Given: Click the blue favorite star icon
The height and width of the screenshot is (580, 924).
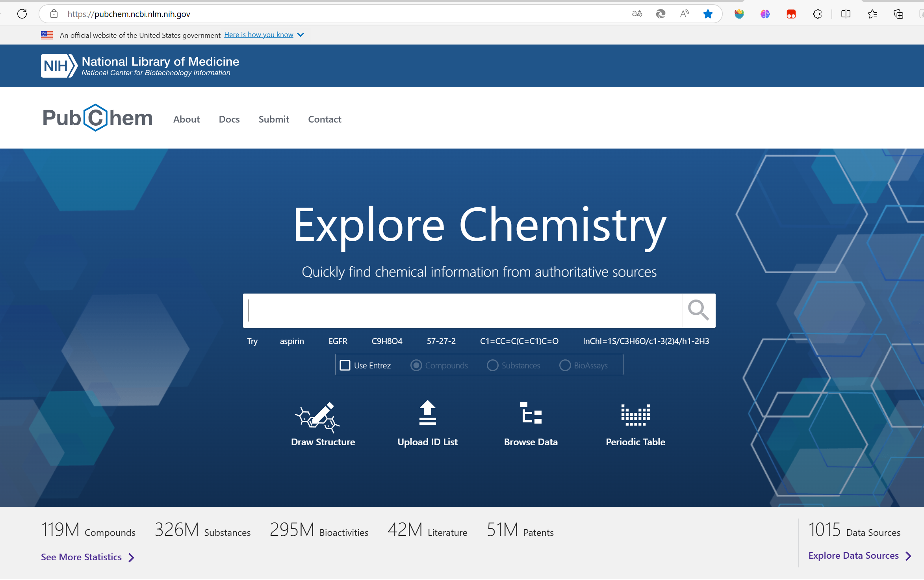Looking at the screenshot, I should click(x=708, y=14).
